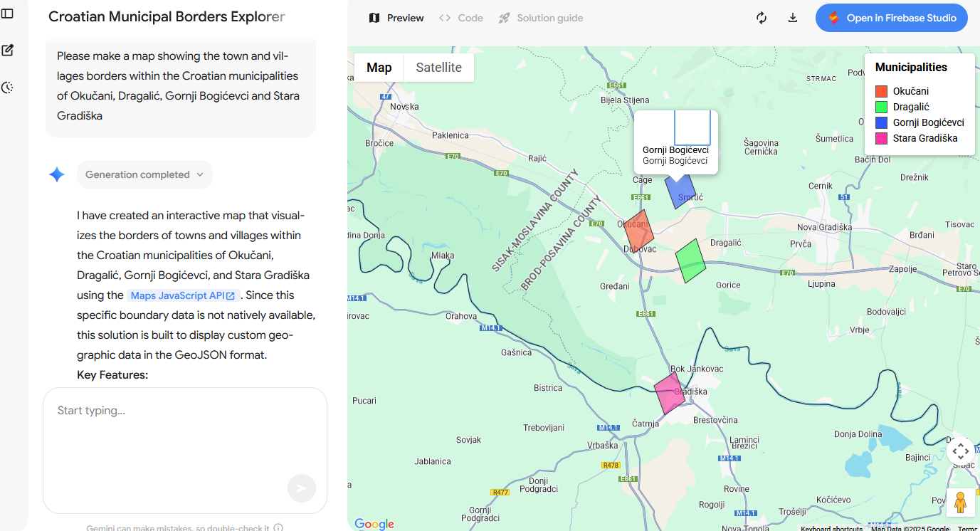
Task: Click the Nova Gradiška town label
Action: [824, 227]
